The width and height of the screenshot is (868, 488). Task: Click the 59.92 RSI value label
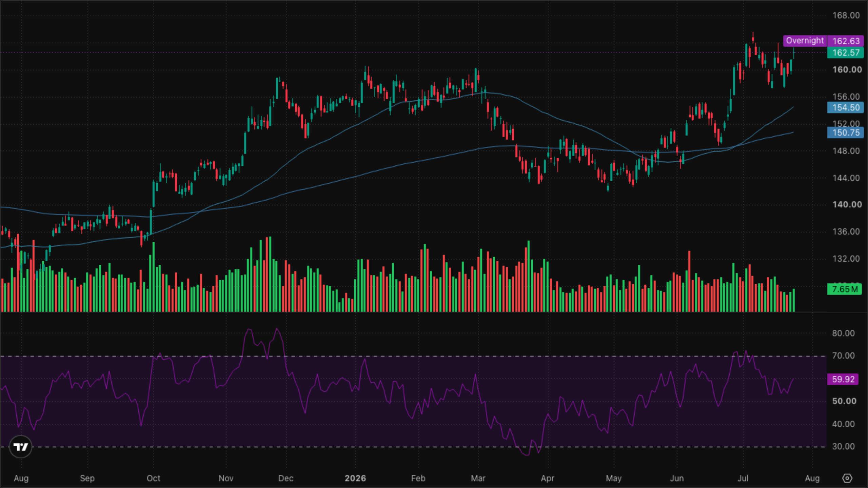point(843,379)
